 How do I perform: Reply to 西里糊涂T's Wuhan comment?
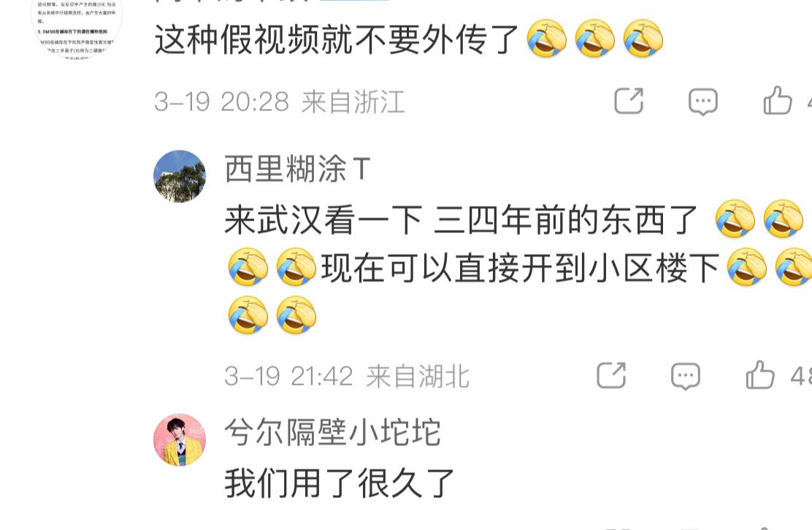click(x=685, y=376)
